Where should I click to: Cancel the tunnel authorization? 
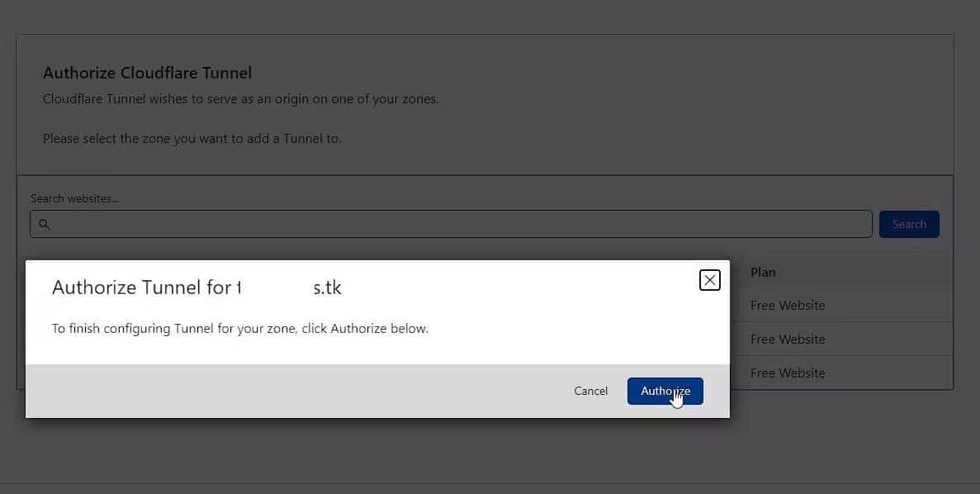point(590,391)
